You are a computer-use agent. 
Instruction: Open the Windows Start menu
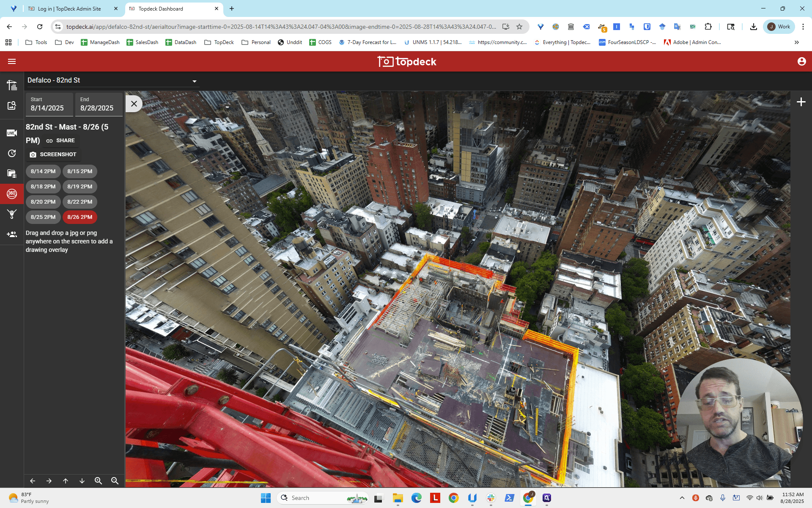266,498
